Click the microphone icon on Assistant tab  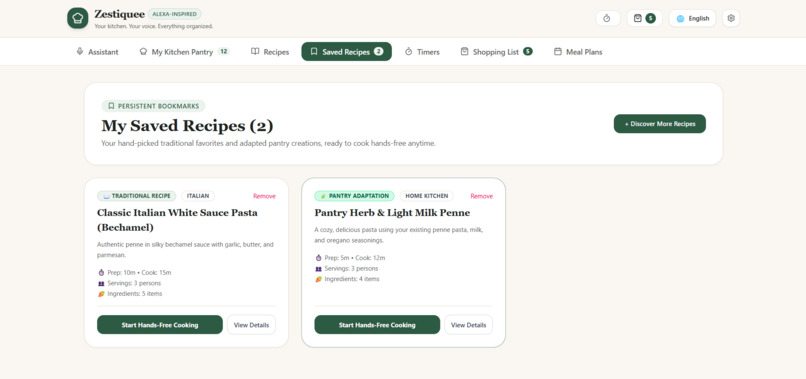coord(80,52)
